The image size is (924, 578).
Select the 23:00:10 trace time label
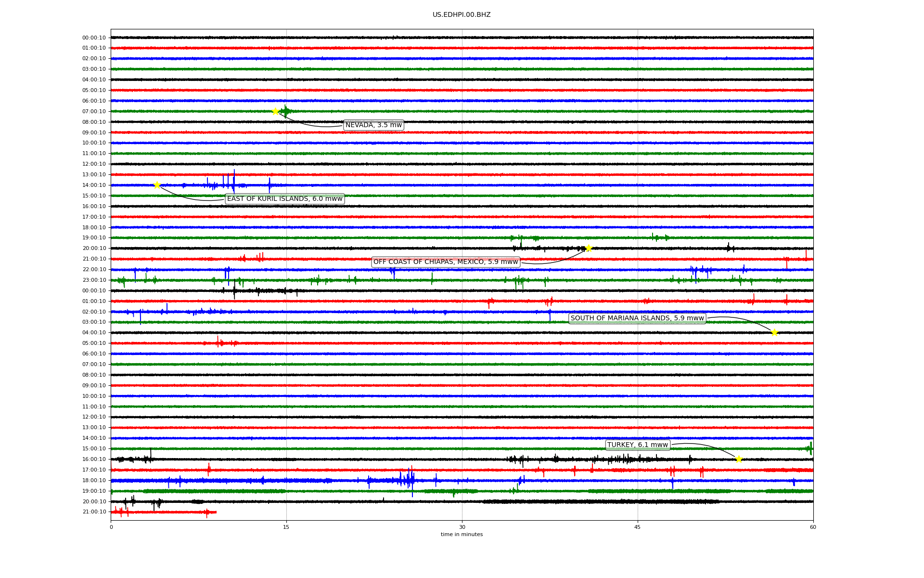pyautogui.click(x=94, y=280)
